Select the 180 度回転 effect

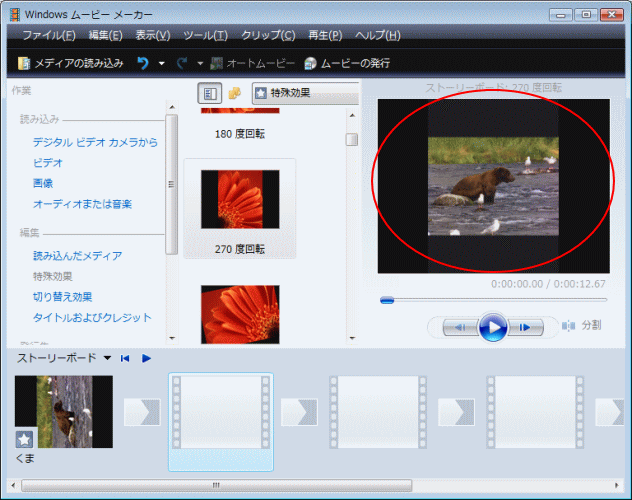pyautogui.click(x=240, y=134)
